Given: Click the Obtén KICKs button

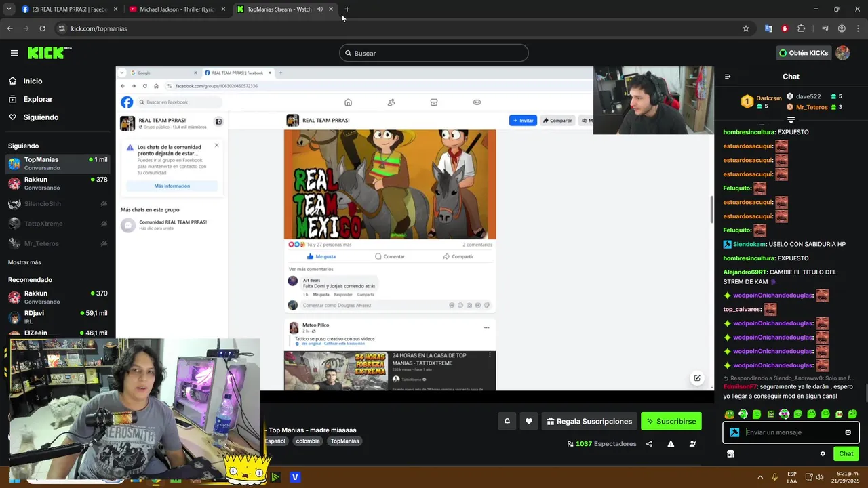Looking at the screenshot, I should [x=804, y=53].
